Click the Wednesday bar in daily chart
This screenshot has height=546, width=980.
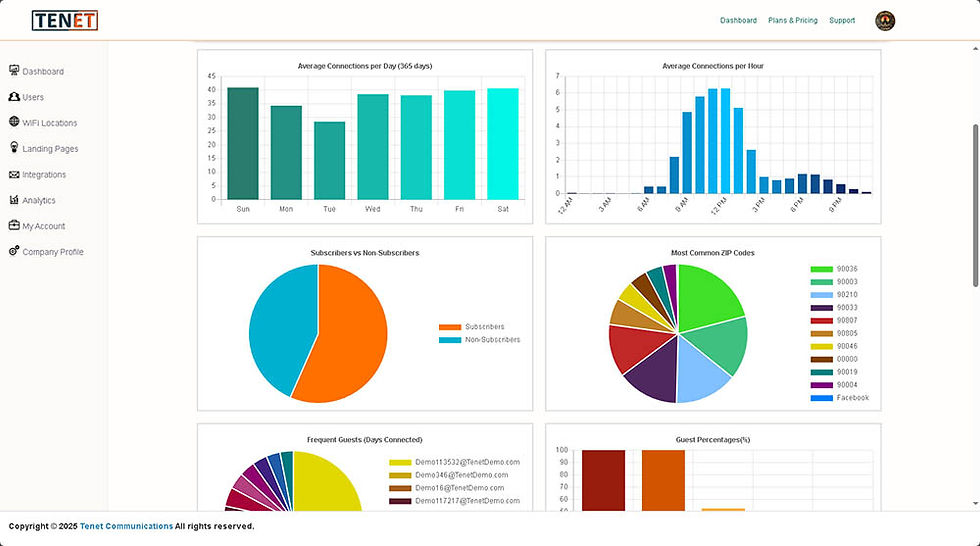point(373,147)
